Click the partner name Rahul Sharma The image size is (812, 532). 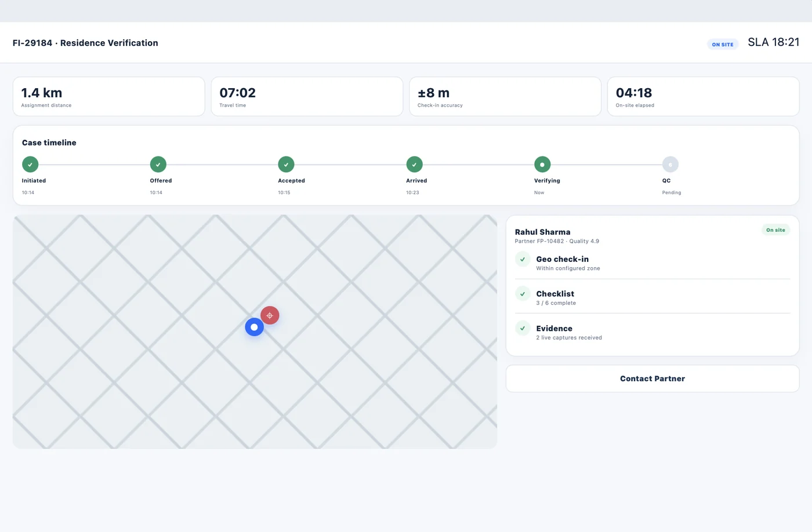tap(543, 232)
